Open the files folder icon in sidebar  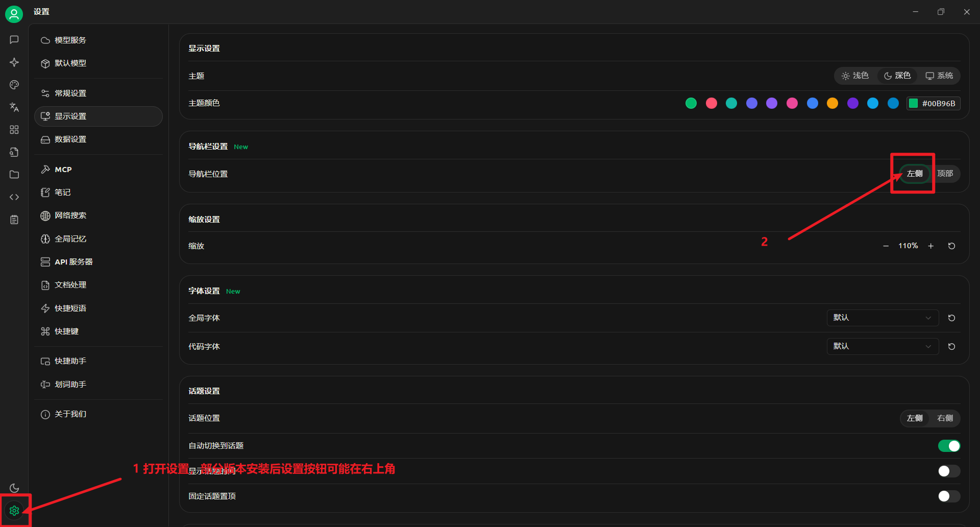(x=14, y=175)
